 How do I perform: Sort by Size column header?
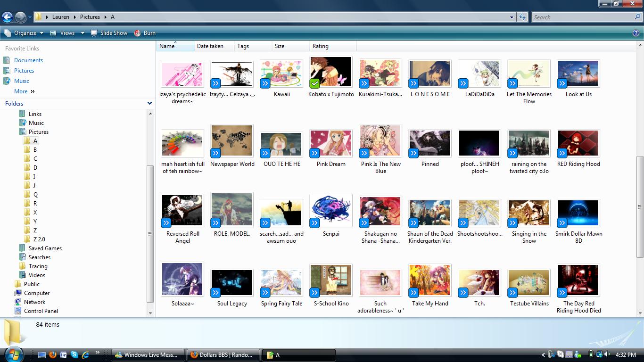[x=291, y=46]
